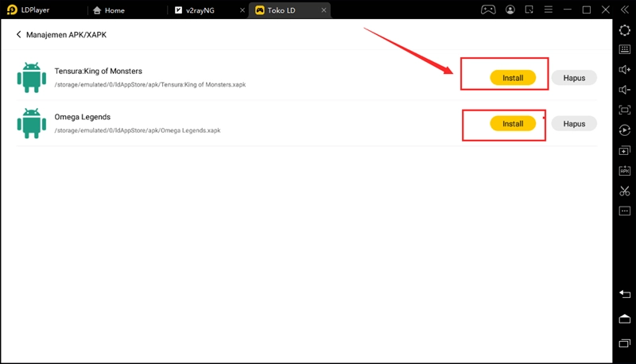
Task: Click the install APK sidebar icon
Action: click(625, 171)
